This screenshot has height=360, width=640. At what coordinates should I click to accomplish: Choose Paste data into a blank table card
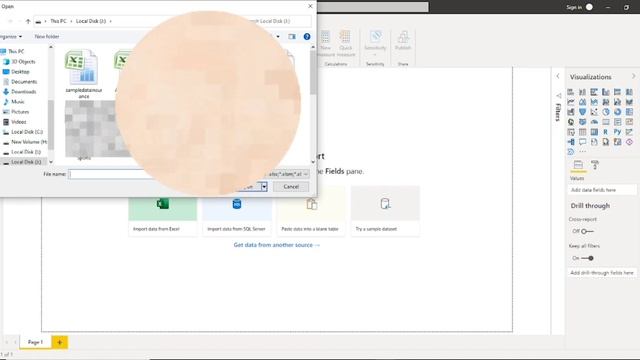tap(311, 211)
